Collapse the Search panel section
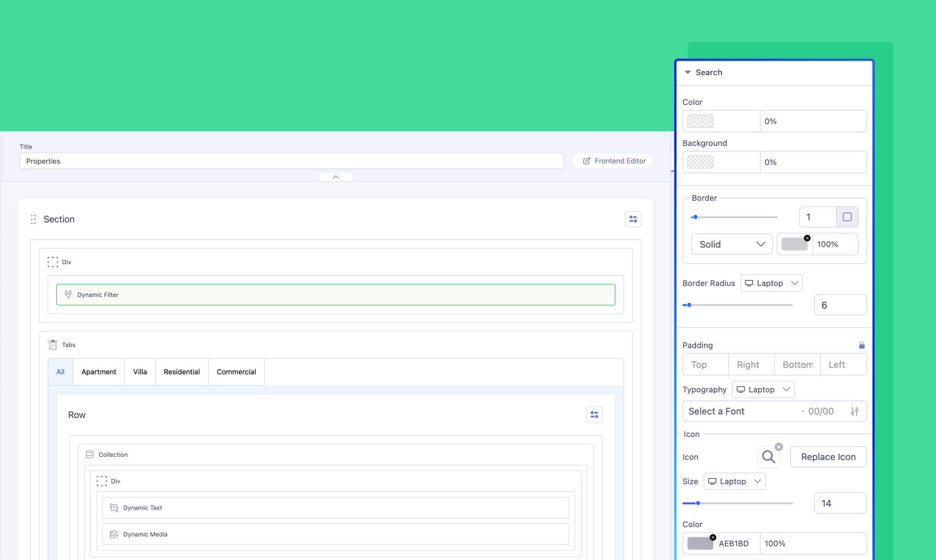The height and width of the screenshot is (560, 936). pyautogui.click(x=688, y=72)
